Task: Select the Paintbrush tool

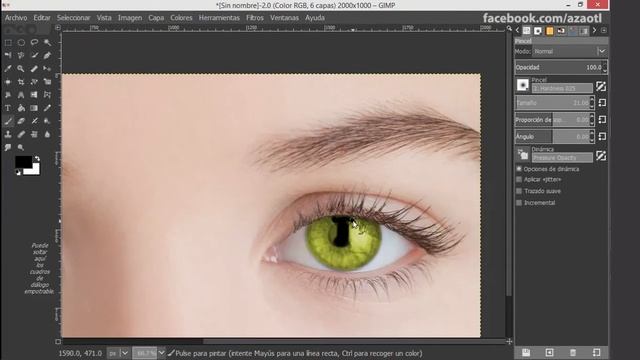Action: coord(8,121)
